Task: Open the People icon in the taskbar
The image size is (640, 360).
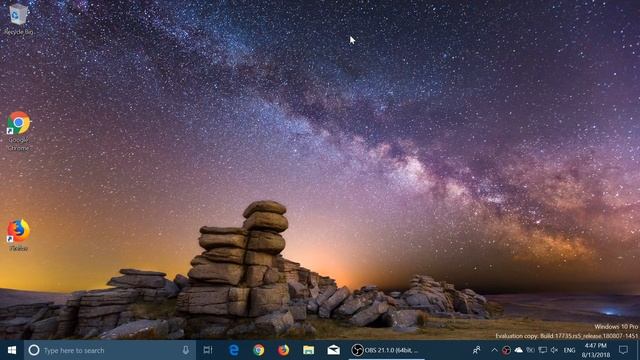Action: pos(476,350)
